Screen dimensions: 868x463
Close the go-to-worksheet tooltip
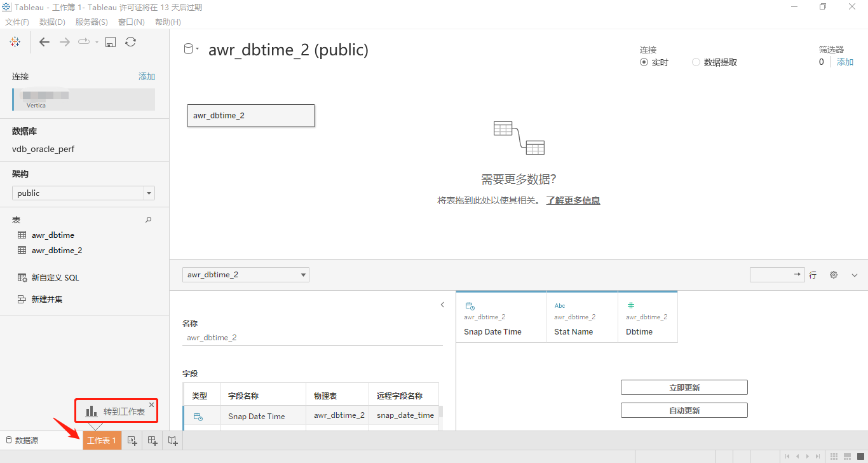[x=151, y=404]
